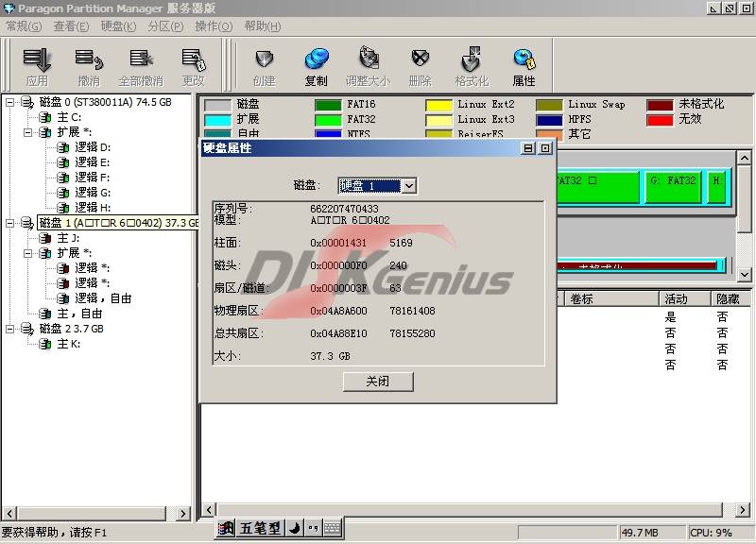Click the partition icon beside 逻辑 D:
This screenshot has width=756, height=544.
coord(63,147)
